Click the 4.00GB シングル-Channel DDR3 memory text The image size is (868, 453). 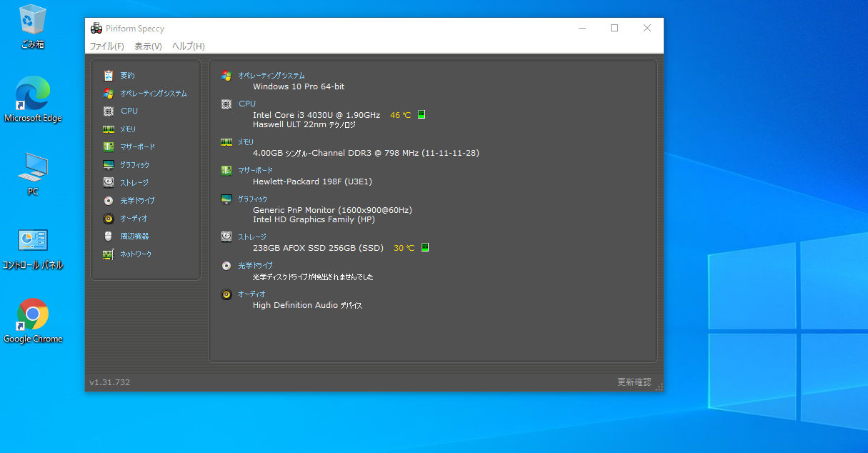pos(366,153)
